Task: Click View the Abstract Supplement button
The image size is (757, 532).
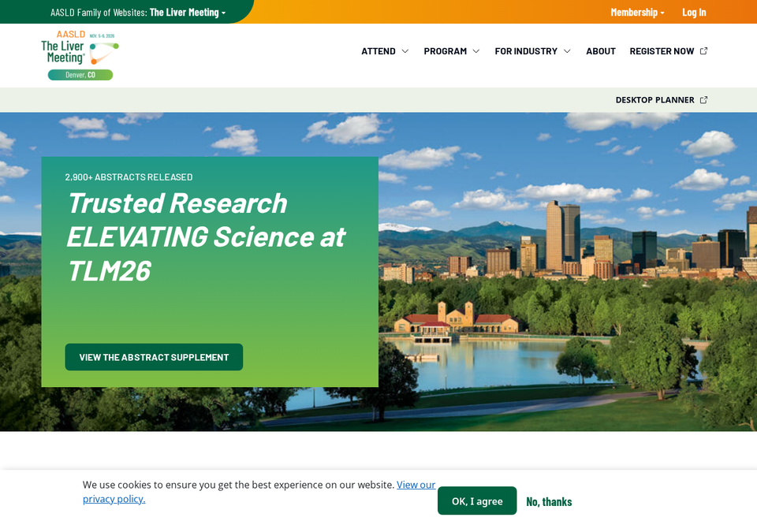Action: tap(154, 357)
